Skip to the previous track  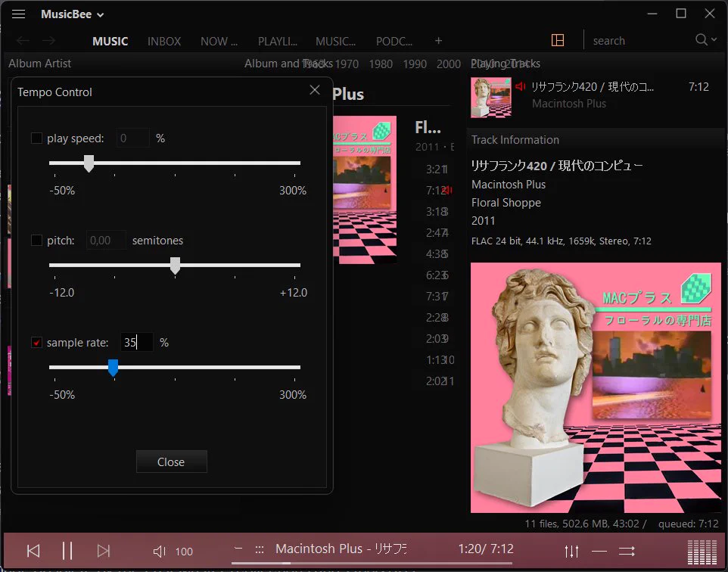(x=33, y=551)
